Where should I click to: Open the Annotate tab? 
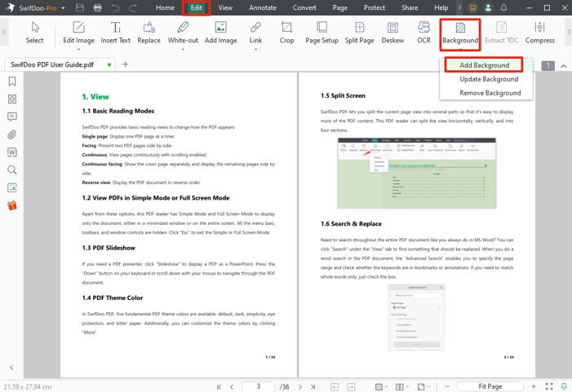(x=263, y=7)
